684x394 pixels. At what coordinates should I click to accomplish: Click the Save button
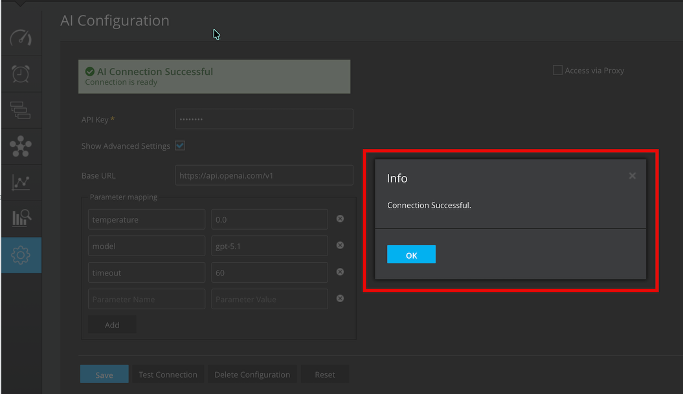104,374
